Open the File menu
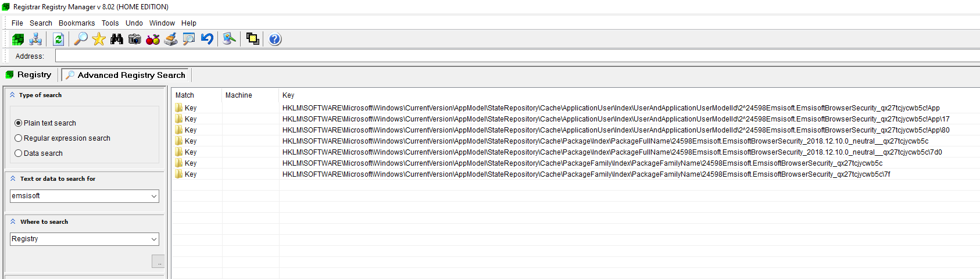 (17, 23)
